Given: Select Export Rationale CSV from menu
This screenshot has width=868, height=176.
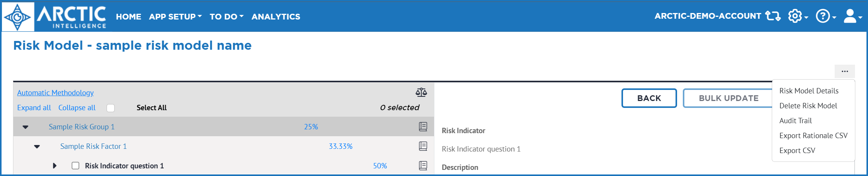Looking at the screenshot, I should 813,135.
